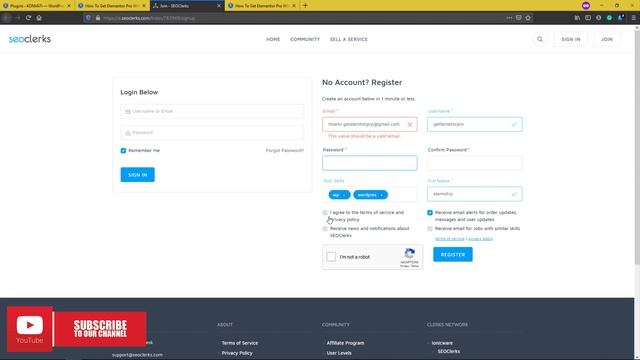
Task: Open the page actions three-dot menu
Action: click(x=509, y=18)
